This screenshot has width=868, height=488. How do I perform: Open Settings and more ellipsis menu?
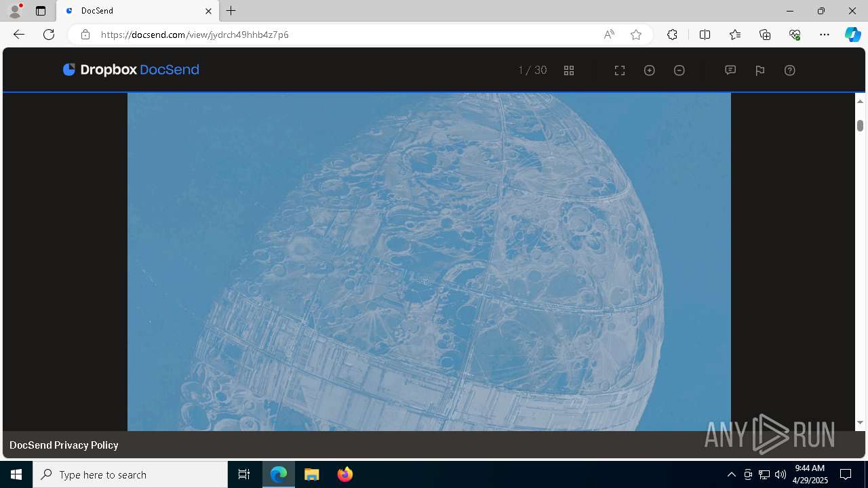coord(825,35)
